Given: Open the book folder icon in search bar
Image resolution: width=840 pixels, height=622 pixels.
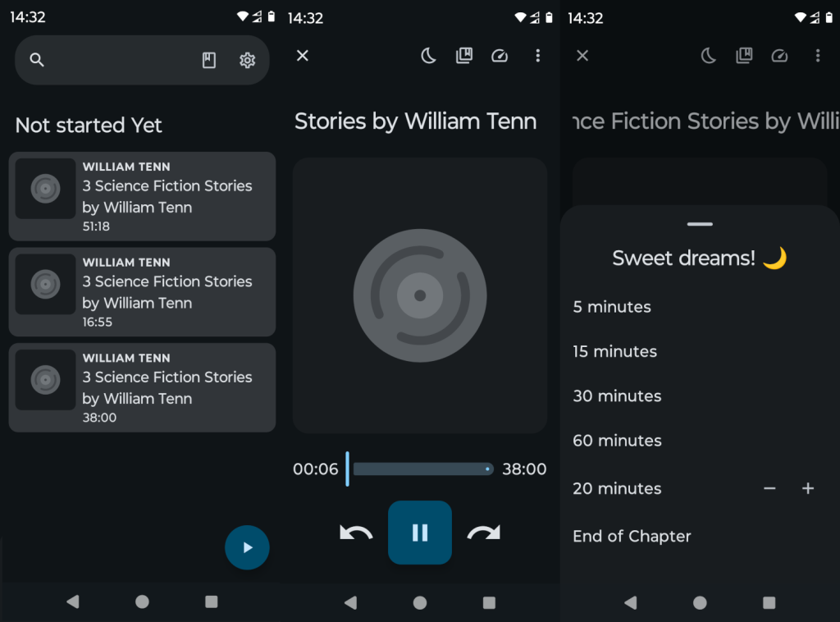Looking at the screenshot, I should (x=209, y=60).
